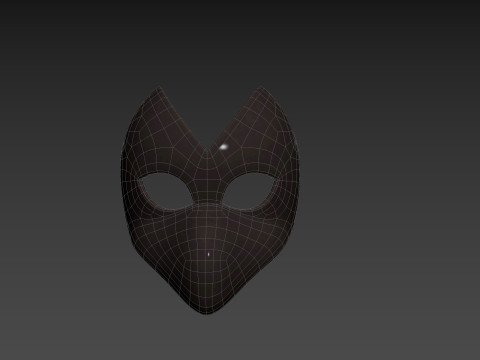
Task: Select the pointed chin tip of the mask
Action: click(x=207, y=307)
